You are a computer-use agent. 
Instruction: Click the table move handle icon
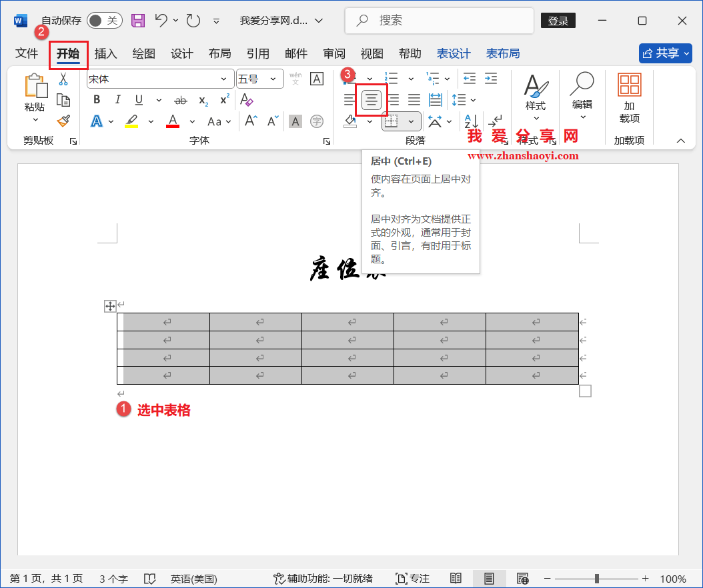110,307
